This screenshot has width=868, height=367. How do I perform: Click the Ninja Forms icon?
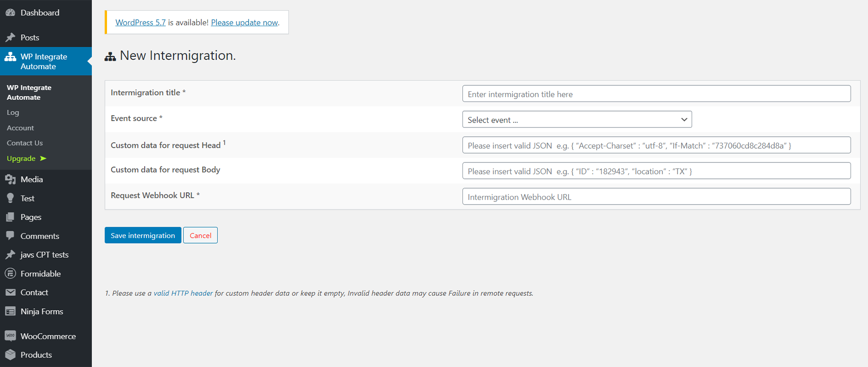pos(10,311)
